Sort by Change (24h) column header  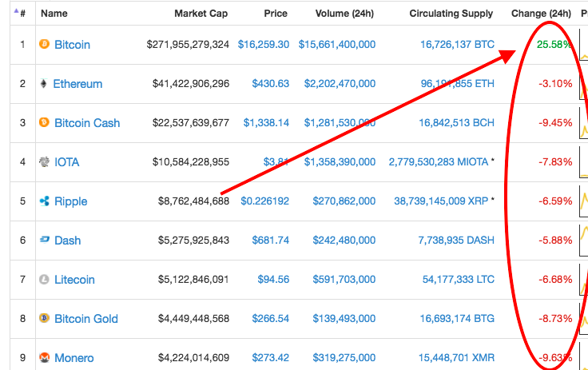pos(541,14)
